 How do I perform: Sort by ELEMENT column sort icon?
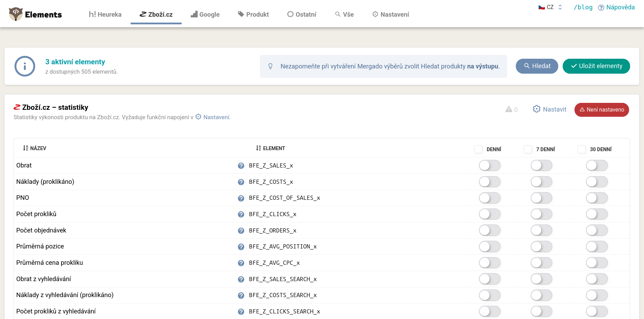click(x=258, y=148)
